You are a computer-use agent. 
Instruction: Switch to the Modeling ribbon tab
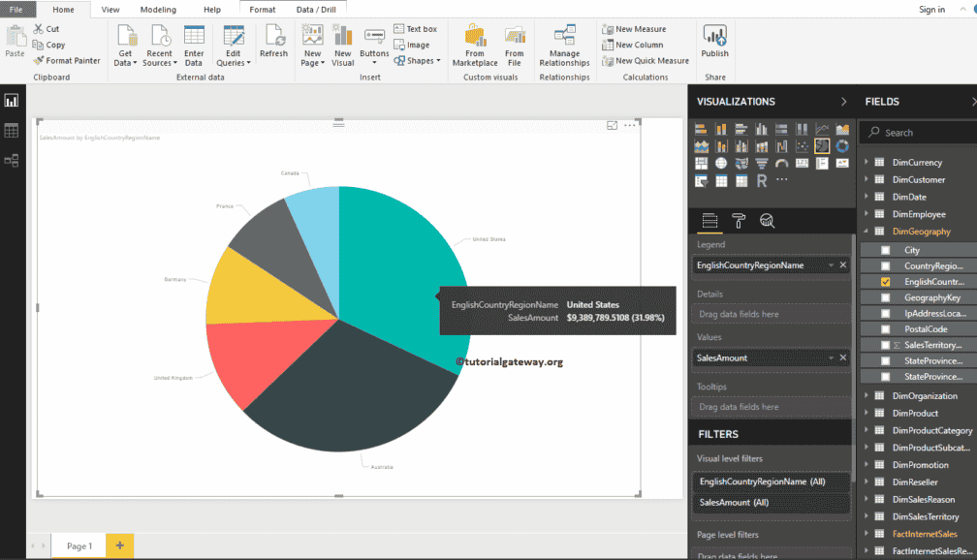pyautogui.click(x=161, y=9)
